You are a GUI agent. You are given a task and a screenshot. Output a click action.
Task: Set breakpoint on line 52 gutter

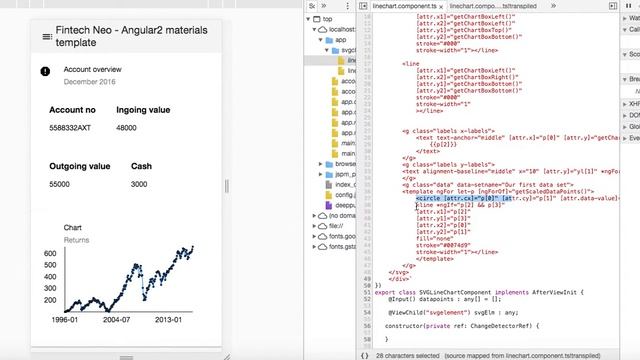[x=367, y=299]
